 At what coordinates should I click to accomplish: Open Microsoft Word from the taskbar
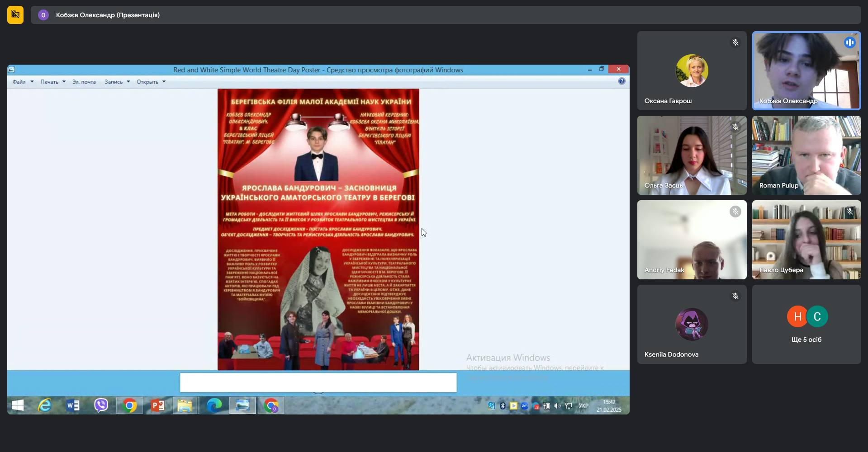[73, 406]
